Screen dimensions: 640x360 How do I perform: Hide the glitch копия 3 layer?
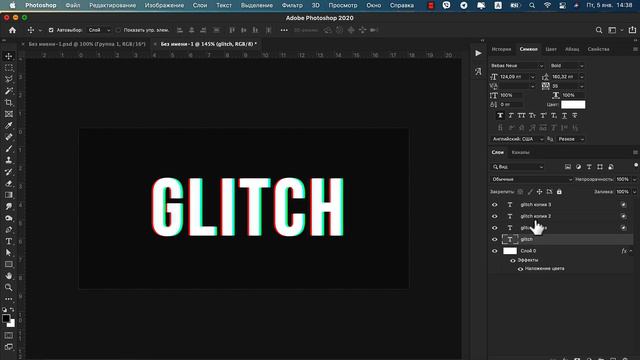[495, 204]
